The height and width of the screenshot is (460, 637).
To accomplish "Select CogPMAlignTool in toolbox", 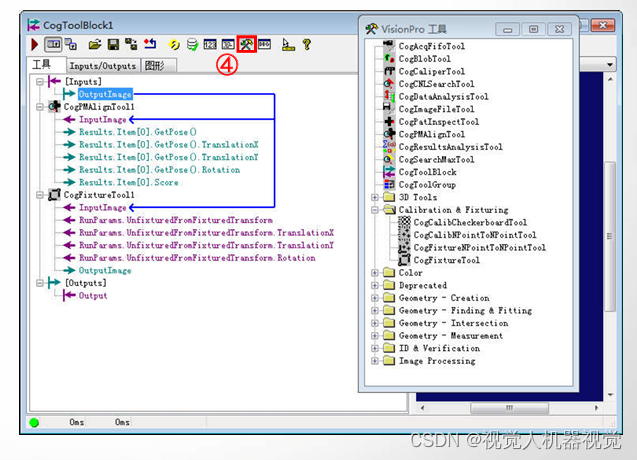I will pyautogui.click(x=431, y=135).
